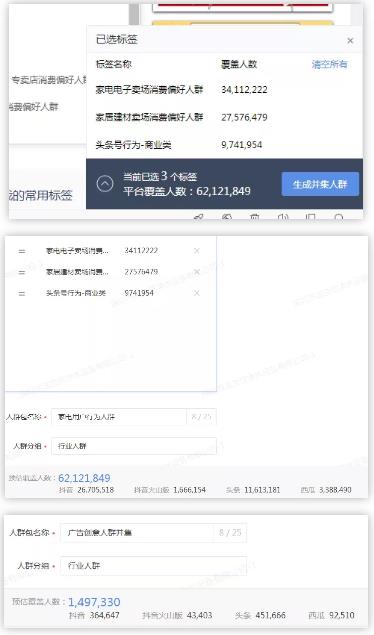The height and width of the screenshot is (635, 374).
Task: Click the 标签名称 column header
Action: tap(113, 64)
